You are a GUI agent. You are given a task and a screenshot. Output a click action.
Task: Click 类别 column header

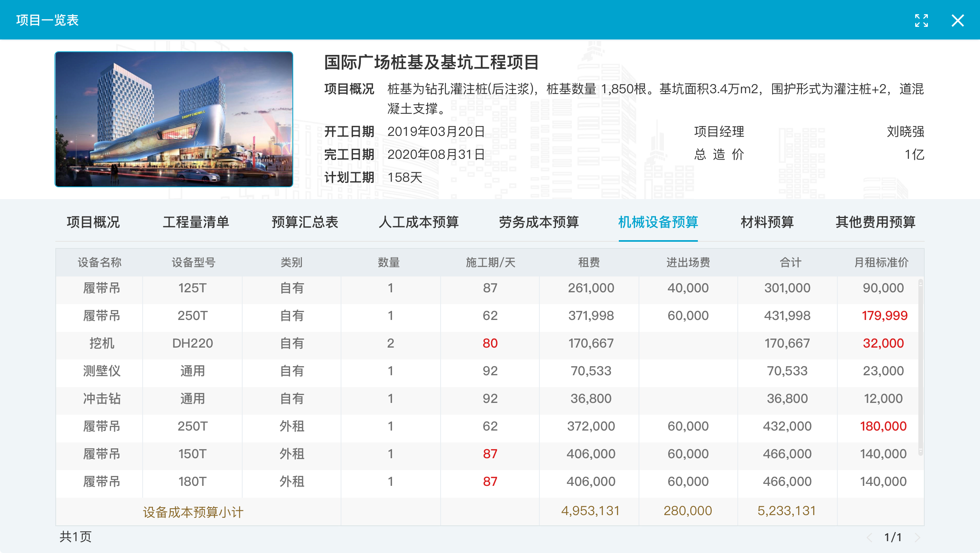[292, 262]
